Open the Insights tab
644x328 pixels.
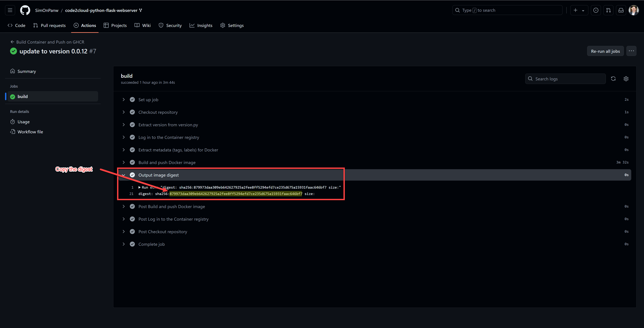(x=201, y=25)
